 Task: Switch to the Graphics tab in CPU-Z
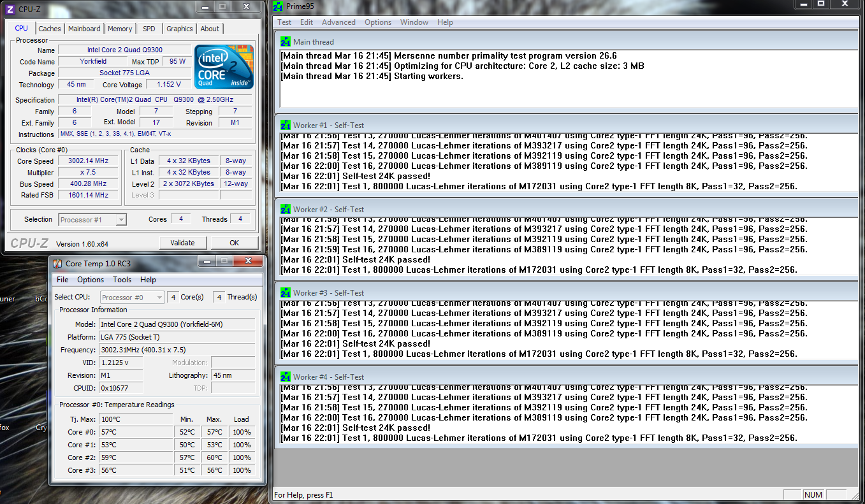coord(180,29)
